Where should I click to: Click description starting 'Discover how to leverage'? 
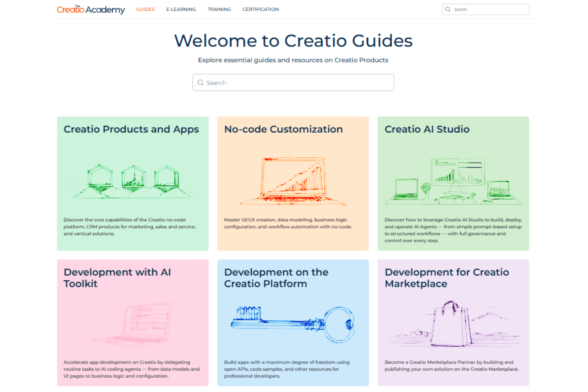click(453, 230)
